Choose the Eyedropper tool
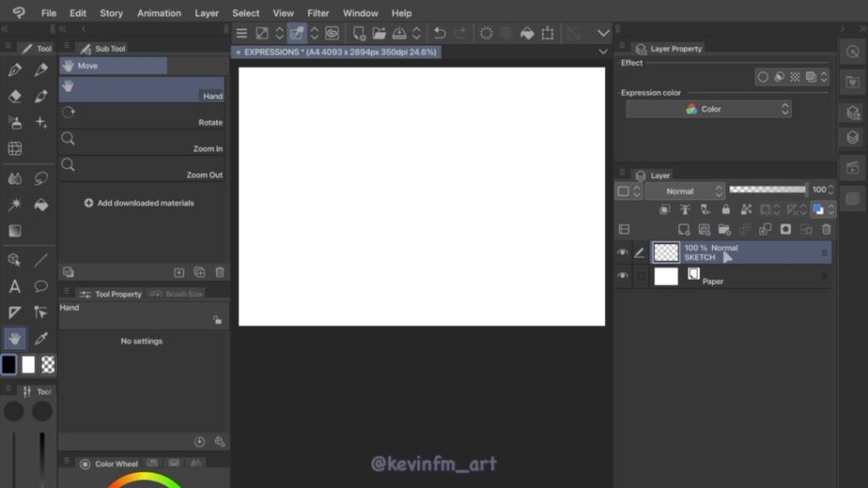Screen dimensions: 868x488 [41, 339]
